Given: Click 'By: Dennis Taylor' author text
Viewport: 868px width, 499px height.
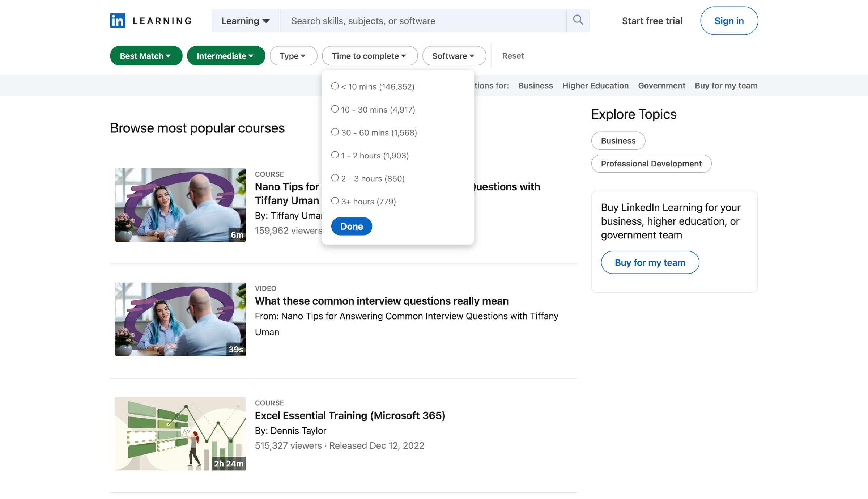Looking at the screenshot, I should [x=290, y=430].
